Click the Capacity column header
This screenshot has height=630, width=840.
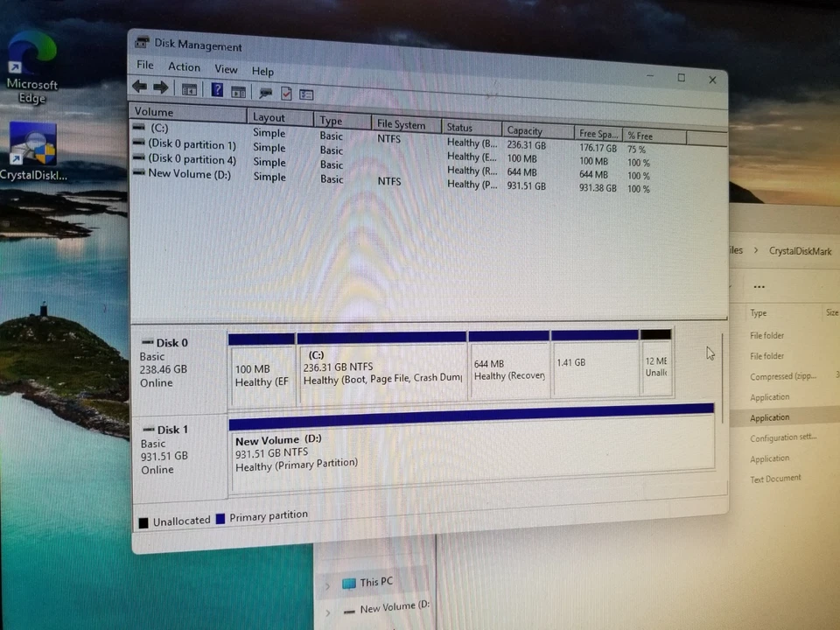coord(524,130)
